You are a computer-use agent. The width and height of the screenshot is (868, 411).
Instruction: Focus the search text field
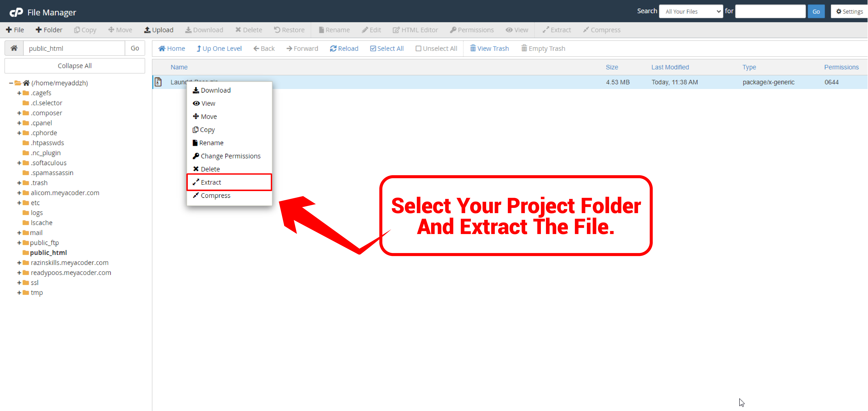tap(770, 11)
